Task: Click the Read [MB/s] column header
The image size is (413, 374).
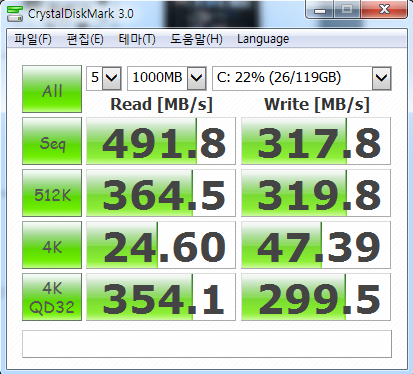Action: coord(161,104)
